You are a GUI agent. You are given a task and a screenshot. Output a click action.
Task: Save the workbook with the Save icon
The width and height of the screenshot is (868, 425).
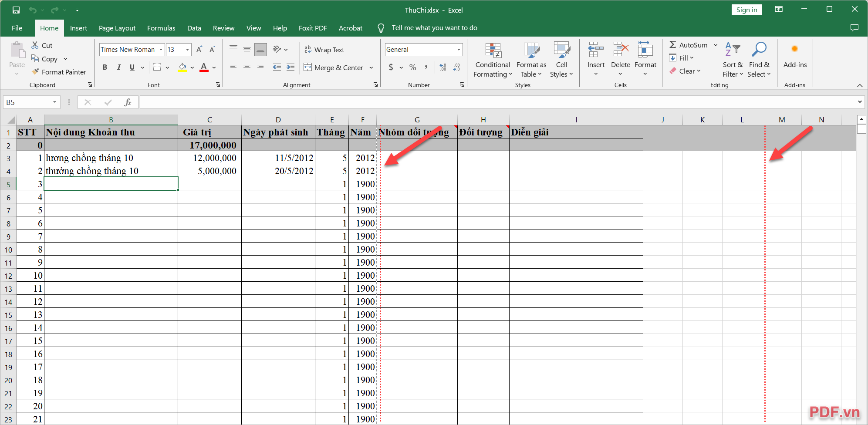[x=16, y=10]
